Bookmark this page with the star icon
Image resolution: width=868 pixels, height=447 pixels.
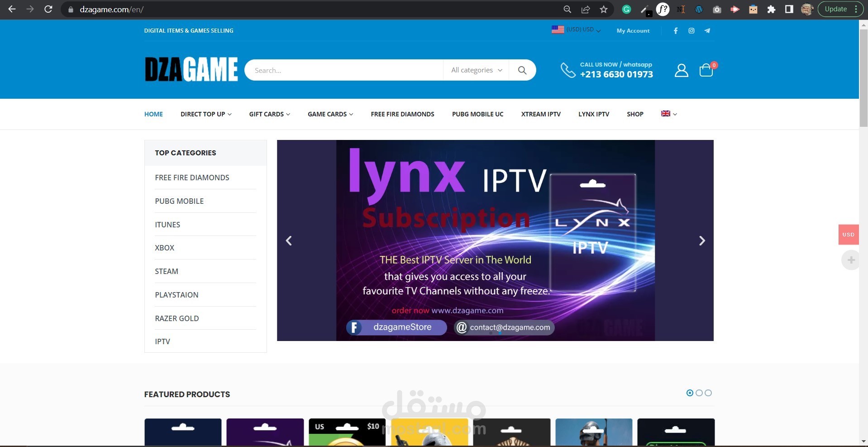tap(604, 9)
